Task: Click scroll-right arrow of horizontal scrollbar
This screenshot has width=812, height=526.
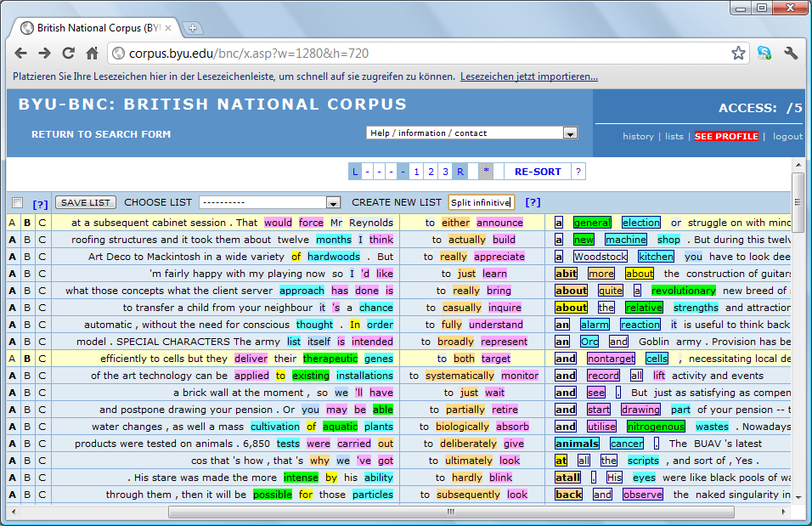Action: (783, 512)
